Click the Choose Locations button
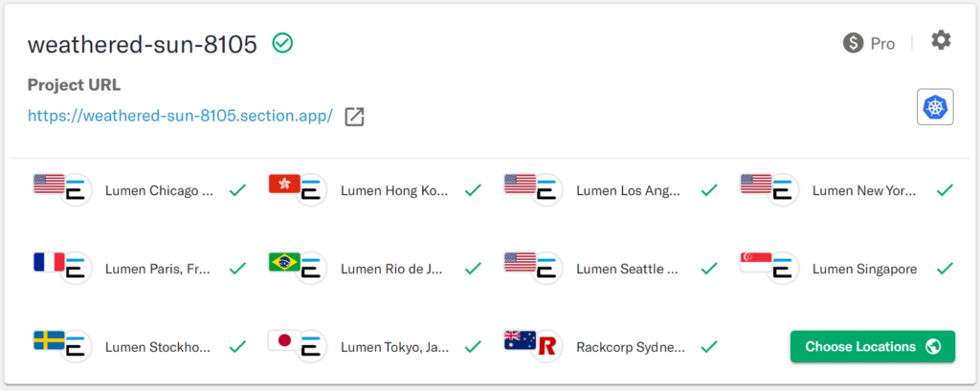Image resolution: width=980 pixels, height=391 pixels. [x=873, y=346]
